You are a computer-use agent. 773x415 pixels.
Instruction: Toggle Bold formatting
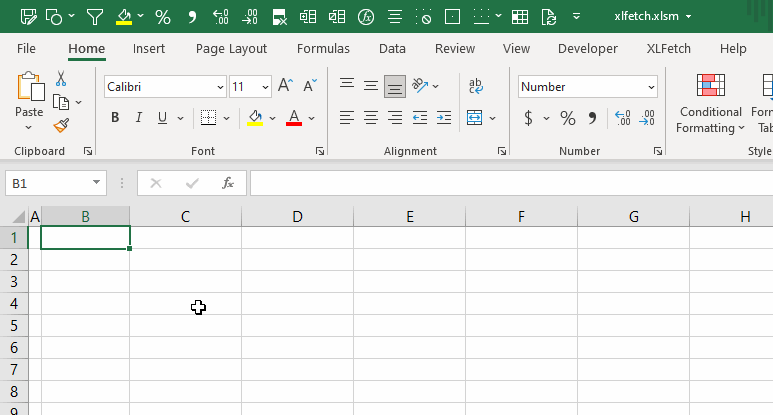115,118
